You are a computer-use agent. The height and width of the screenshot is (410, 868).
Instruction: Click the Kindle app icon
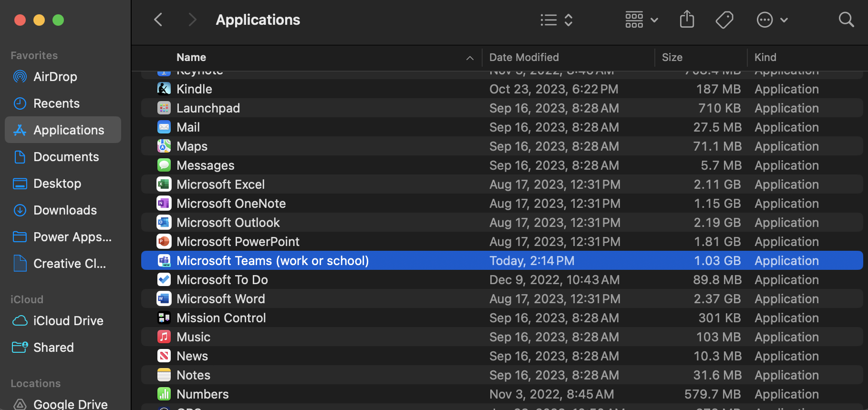(164, 89)
